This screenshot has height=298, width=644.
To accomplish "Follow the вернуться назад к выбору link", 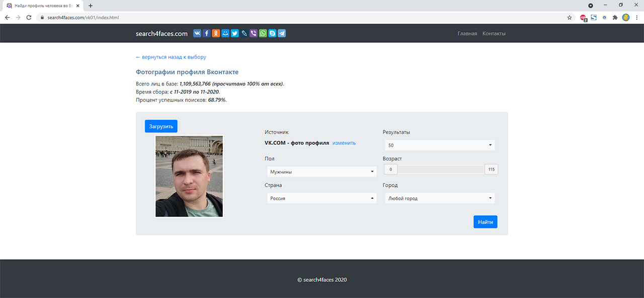I will [x=171, y=57].
